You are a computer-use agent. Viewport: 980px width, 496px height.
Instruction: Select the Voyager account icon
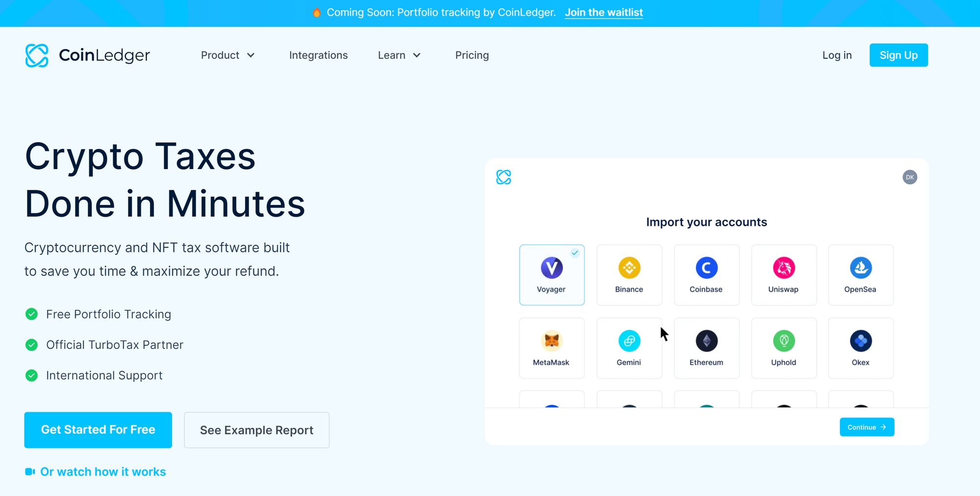click(552, 268)
